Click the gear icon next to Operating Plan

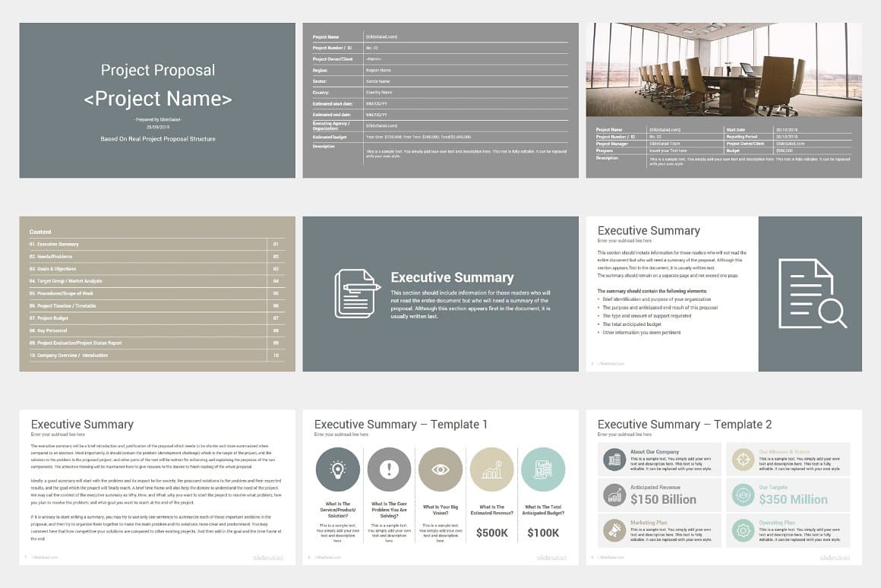tap(741, 530)
